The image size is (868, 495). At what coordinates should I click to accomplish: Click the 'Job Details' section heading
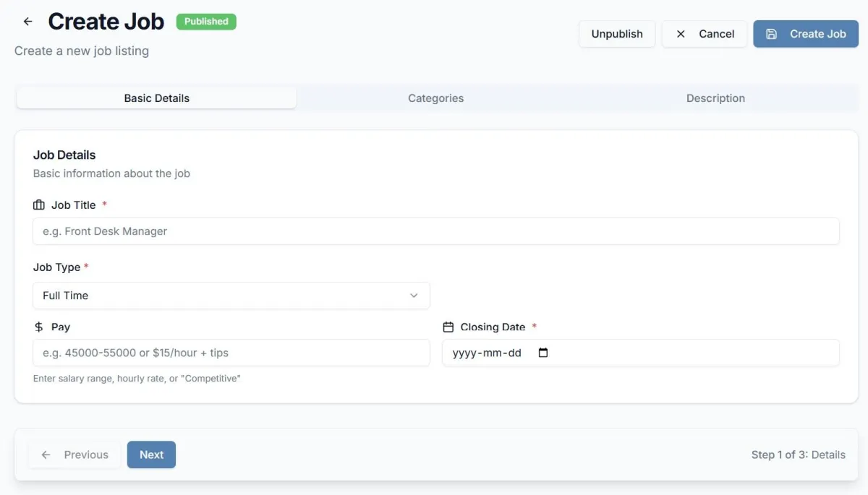[x=64, y=155]
